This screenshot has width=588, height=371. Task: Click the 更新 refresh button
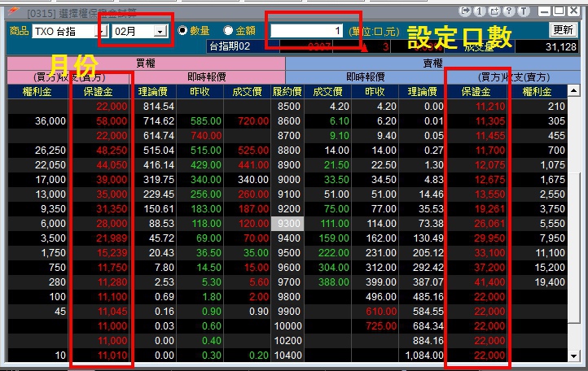564,29
